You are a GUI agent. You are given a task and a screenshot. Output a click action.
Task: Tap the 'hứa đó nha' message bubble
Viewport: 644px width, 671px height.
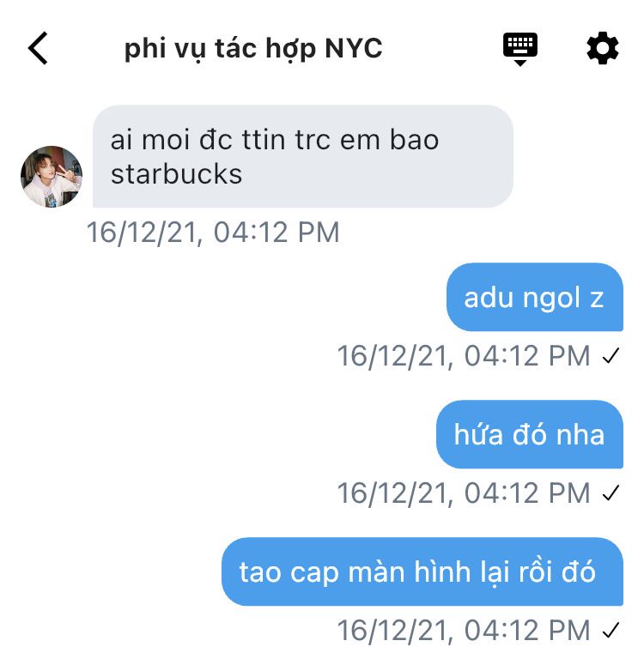coord(530,434)
